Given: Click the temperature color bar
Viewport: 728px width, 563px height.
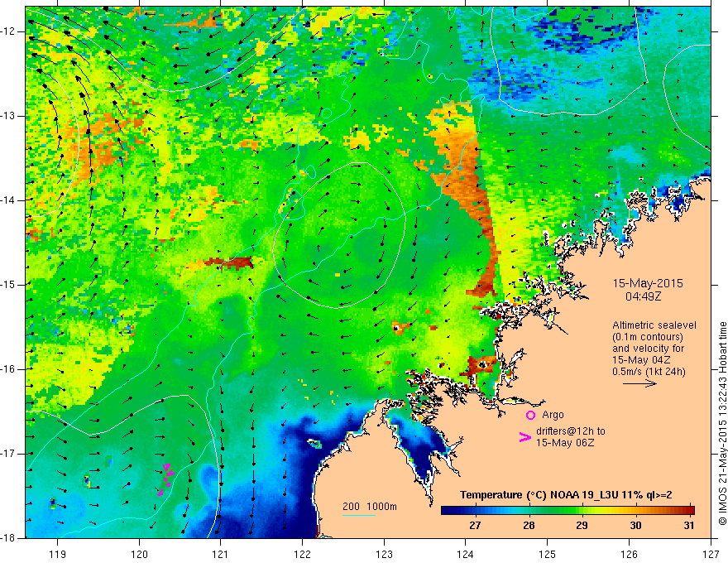Looking at the screenshot, I should (x=568, y=511).
